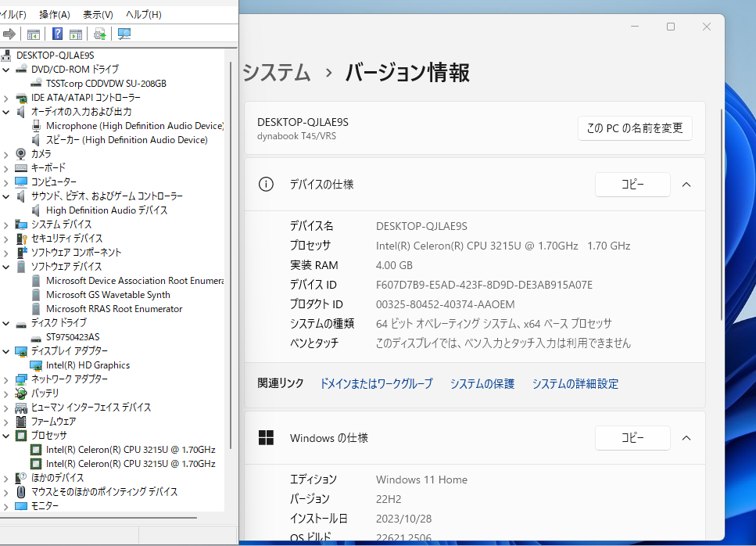Viewport: 756px width, 546px height.
Task: Click the software components puzzle icon
Action: click(x=22, y=253)
